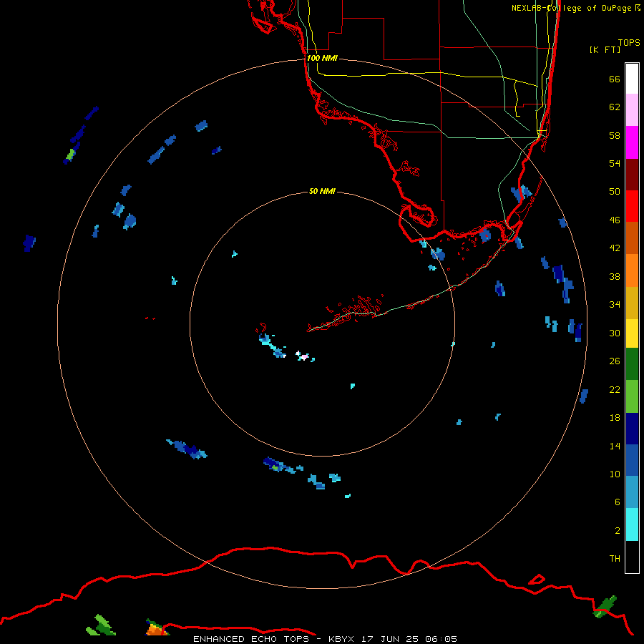Viewport: 644px width, 644px height.
Task: Click the legend value "6"
Action: click(617, 502)
